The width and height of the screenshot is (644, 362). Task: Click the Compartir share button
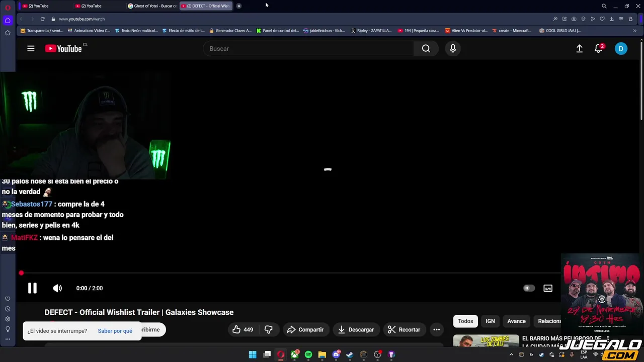coord(305,330)
